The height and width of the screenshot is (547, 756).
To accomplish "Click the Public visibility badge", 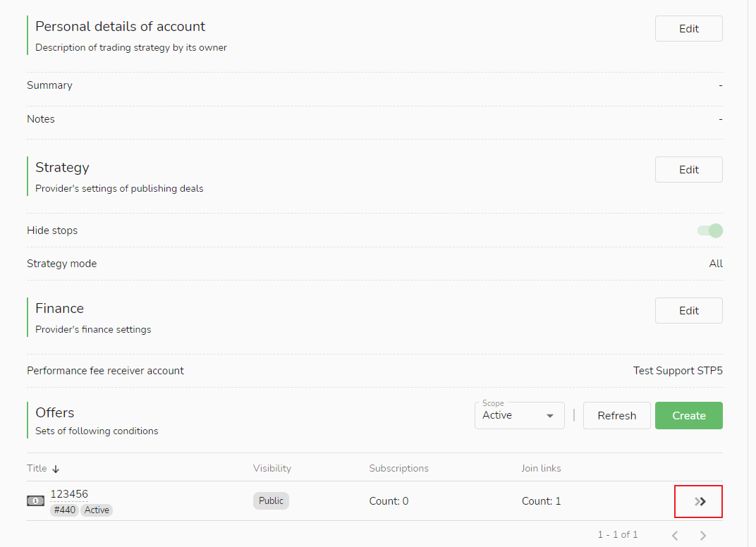I will pos(271,501).
